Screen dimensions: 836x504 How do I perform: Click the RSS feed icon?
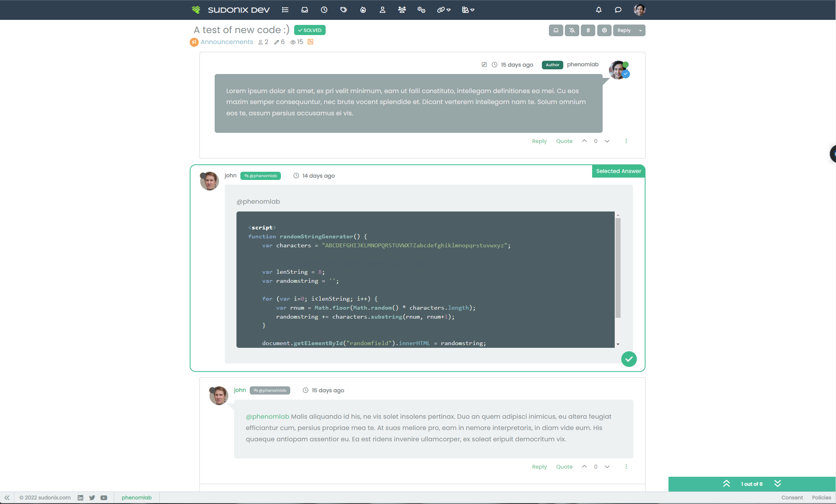[x=310, y=42]
